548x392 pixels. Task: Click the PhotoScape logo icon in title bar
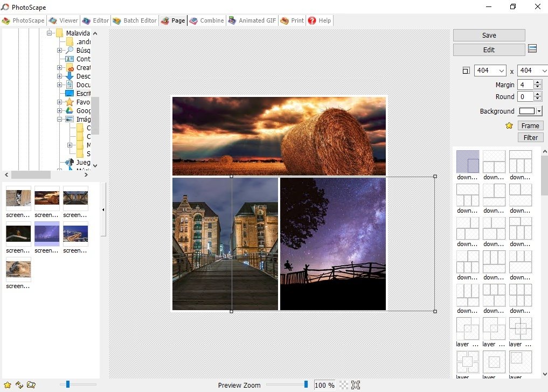pos(5,7)
